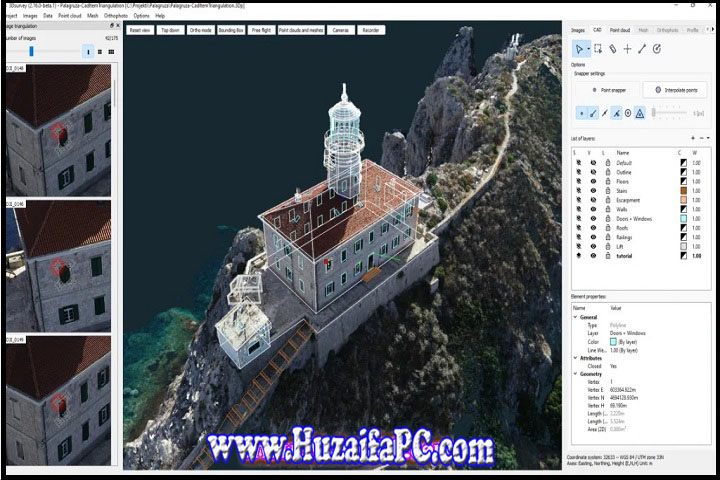Viewport: 720px width, 480px height.
Task: Toggle the midpoint snap icon
Action: click(605, 113)
